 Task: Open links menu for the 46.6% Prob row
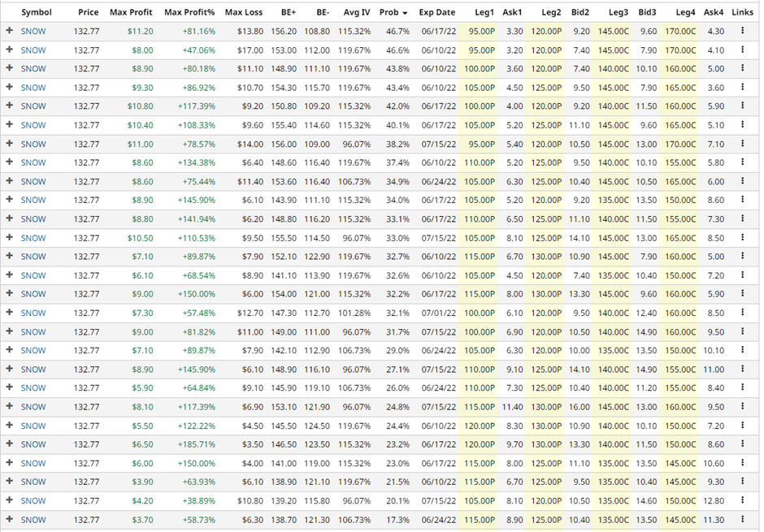click(742, 50)
